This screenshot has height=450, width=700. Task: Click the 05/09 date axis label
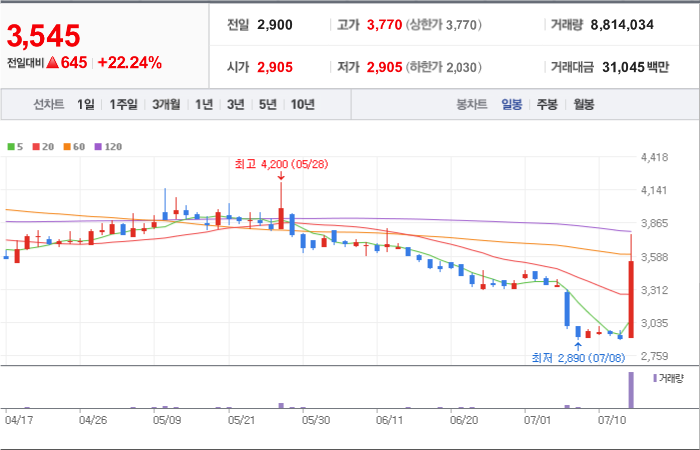click(167, 420)
